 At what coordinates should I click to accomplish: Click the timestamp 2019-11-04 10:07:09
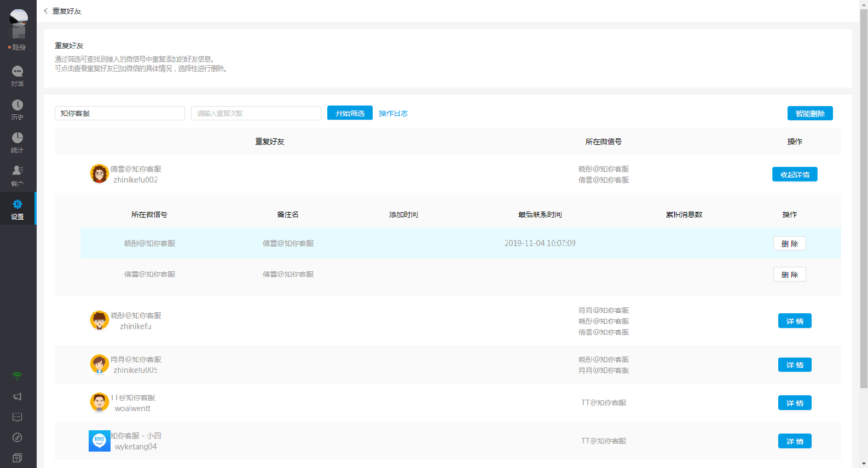[540, 243]
